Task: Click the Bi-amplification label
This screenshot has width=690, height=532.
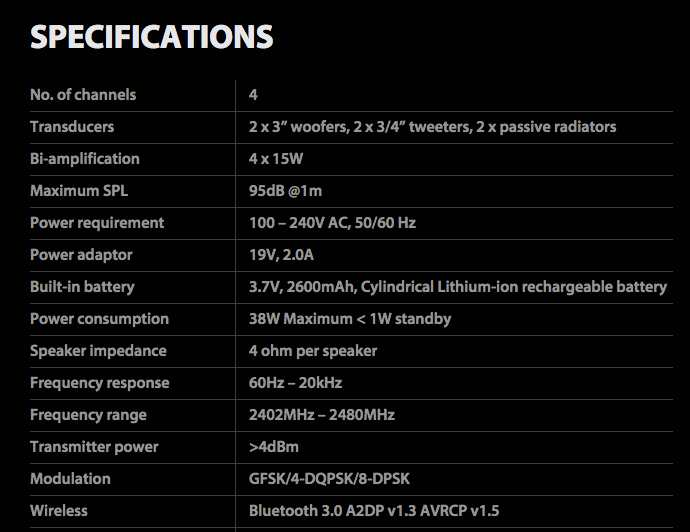Action: 85,159
